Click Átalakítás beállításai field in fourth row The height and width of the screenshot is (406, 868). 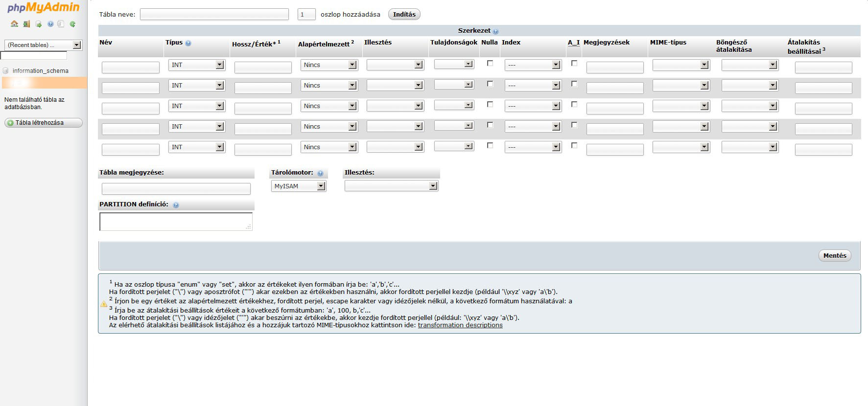(x=823, y=129)
